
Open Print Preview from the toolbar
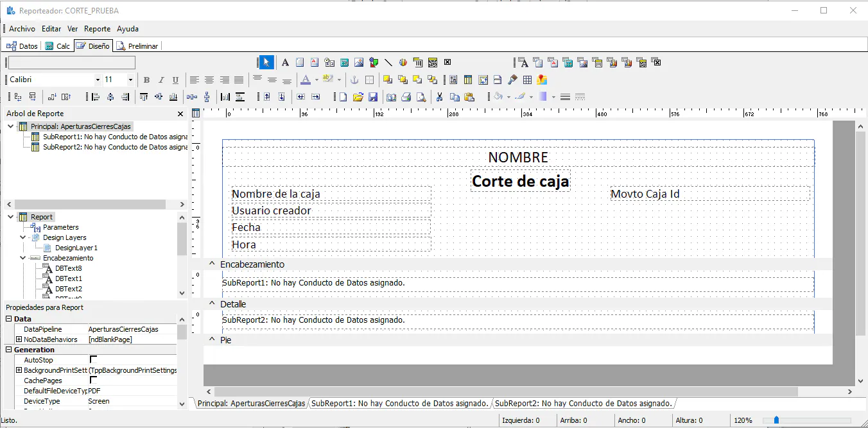point(421,96)
